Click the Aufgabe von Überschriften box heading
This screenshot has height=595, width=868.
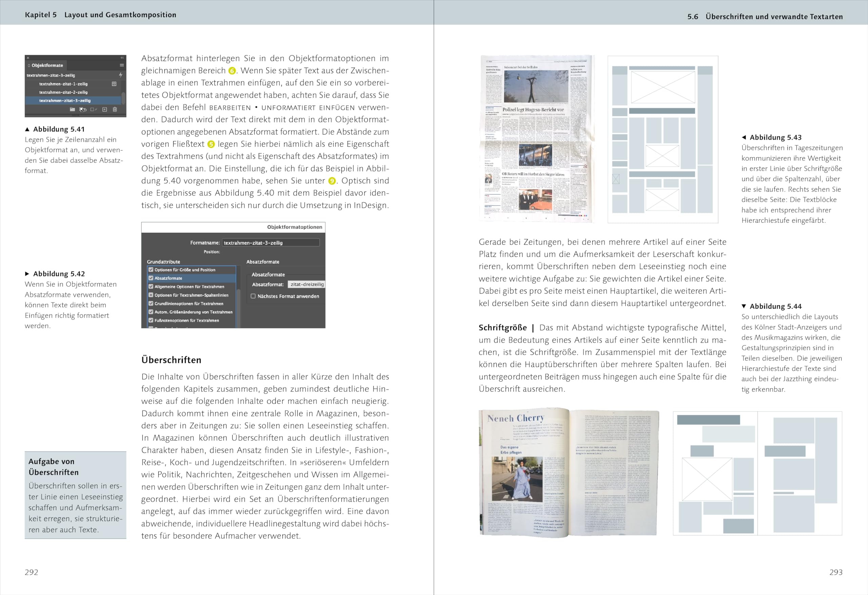click(x=54, y=467)
